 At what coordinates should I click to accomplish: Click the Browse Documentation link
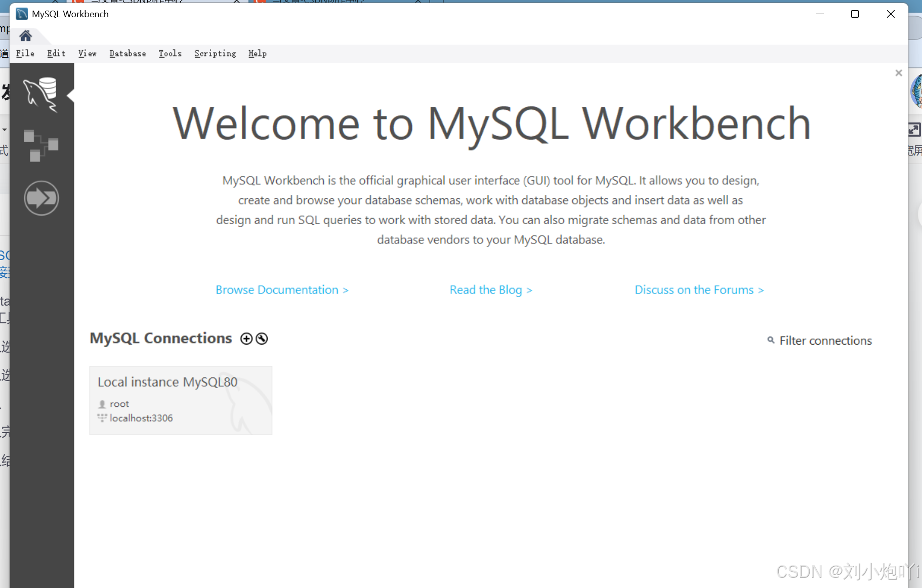(x=282, y=290)
